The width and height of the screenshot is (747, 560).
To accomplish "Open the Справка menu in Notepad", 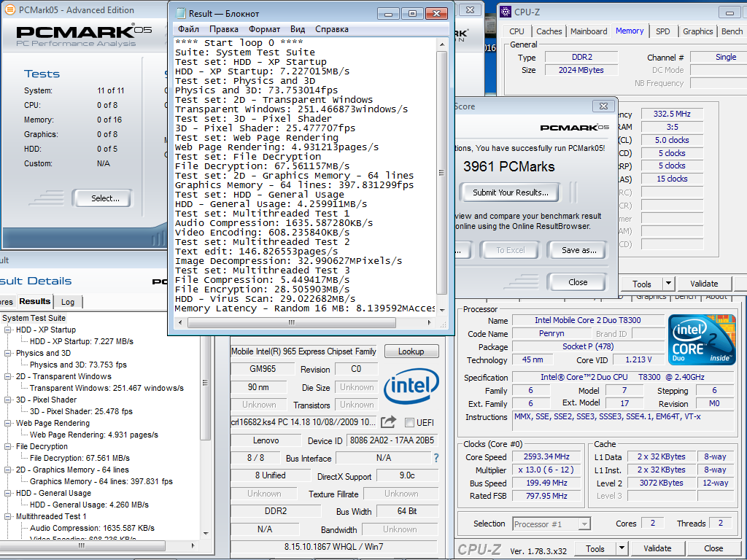I will [332, 29].
